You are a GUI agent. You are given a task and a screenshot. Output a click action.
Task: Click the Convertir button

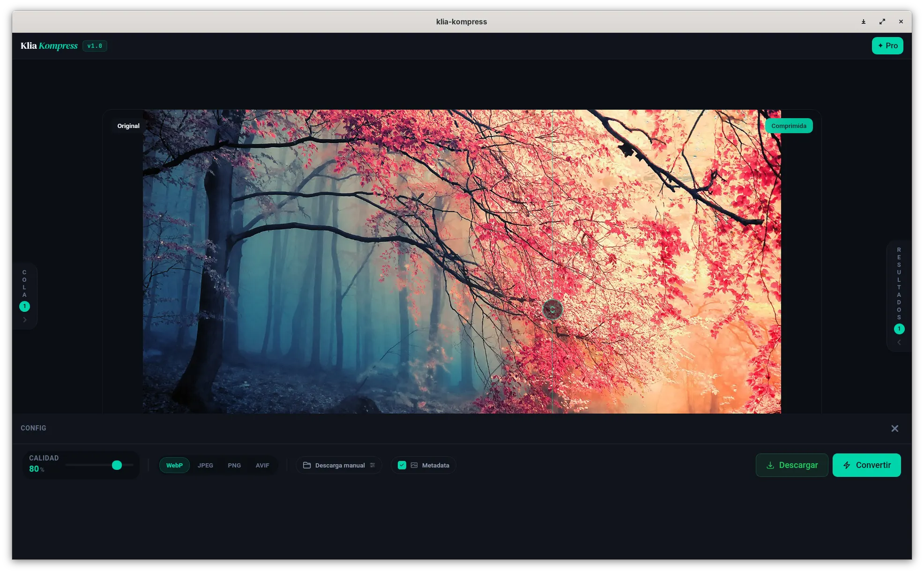(x=866, y=465)
